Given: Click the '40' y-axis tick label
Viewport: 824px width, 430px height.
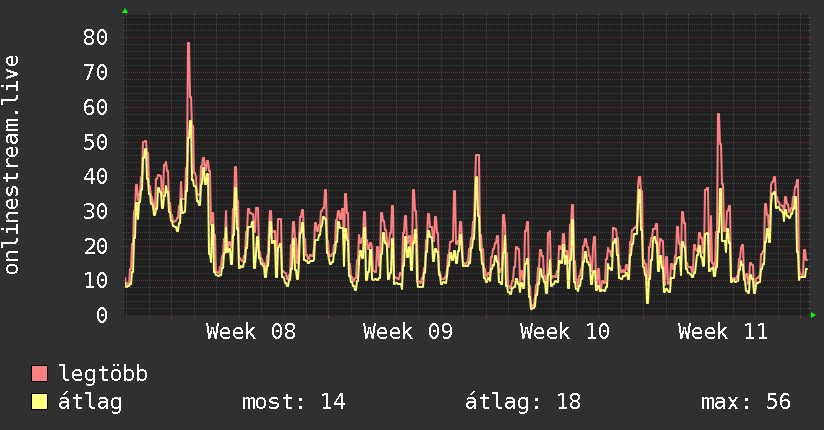Looking at the screenshot, I should pos(96,176).
